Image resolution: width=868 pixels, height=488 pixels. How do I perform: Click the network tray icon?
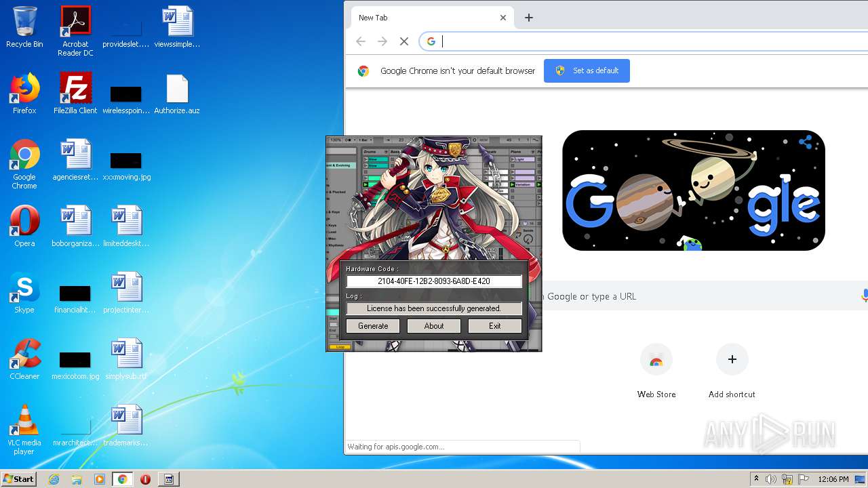(787, 479)
